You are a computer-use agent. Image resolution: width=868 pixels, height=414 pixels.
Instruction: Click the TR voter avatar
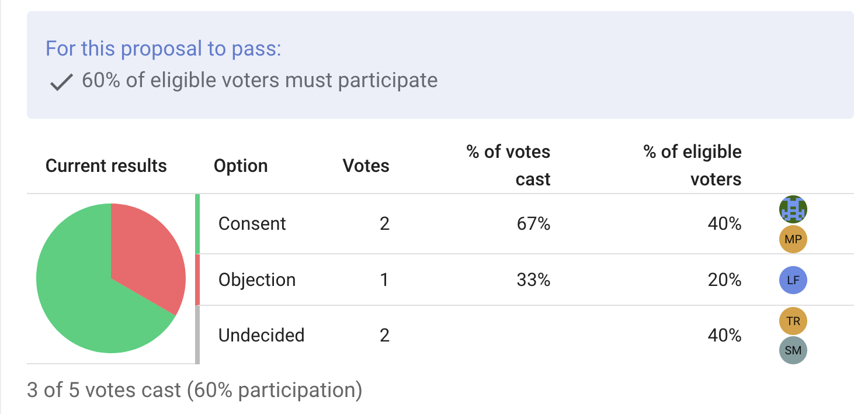point(793,320)
